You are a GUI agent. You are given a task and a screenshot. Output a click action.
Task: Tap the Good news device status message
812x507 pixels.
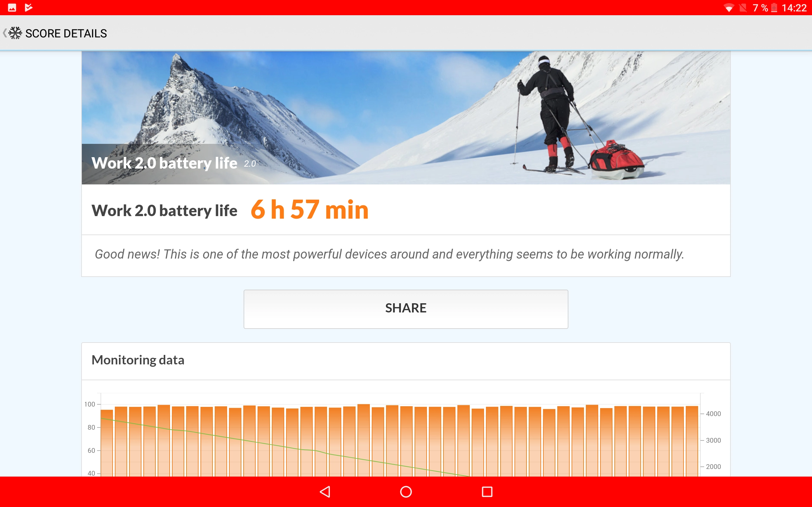pos(389,254)
